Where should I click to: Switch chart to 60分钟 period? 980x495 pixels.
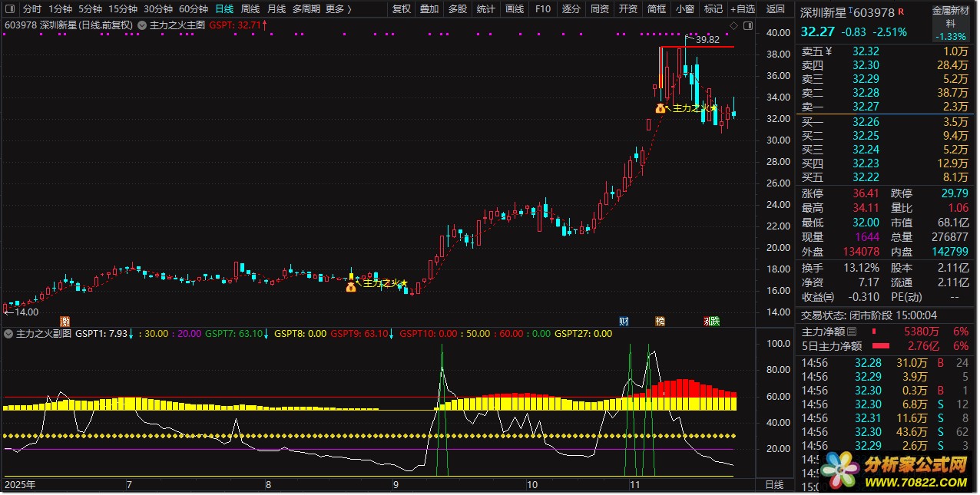tap(193, 9)
